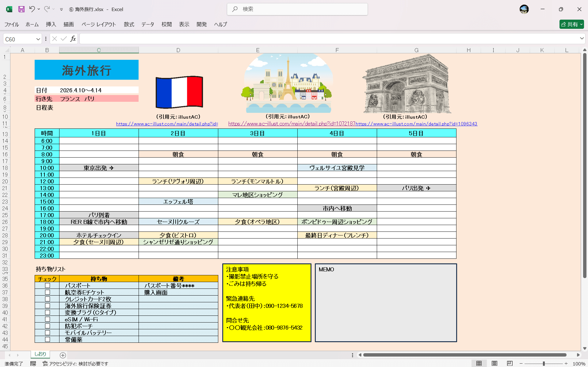Screen dimensions: 588x367
Task: Switch to Page Layout view via status bar
Action: point(494,363)
